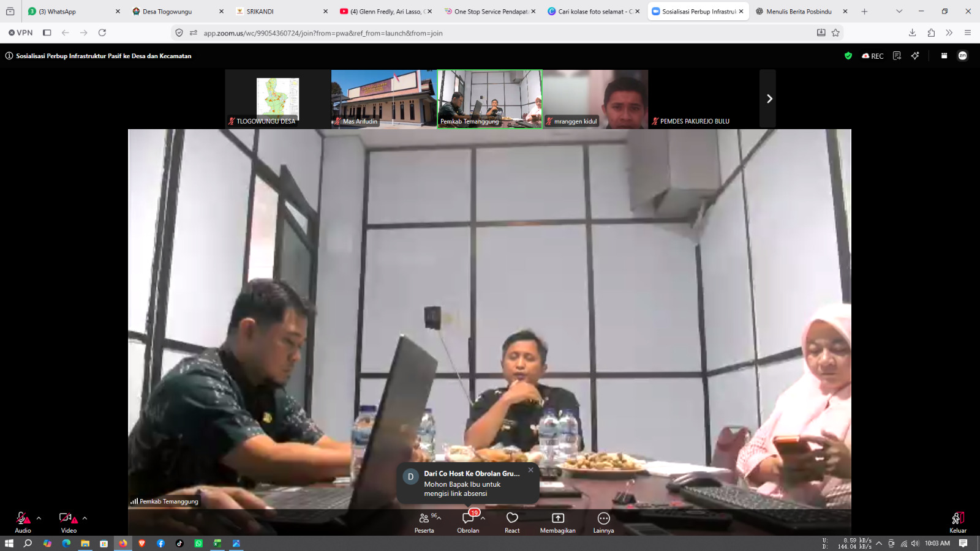Open the Peserta participants panel

click(x=424, y=522)
